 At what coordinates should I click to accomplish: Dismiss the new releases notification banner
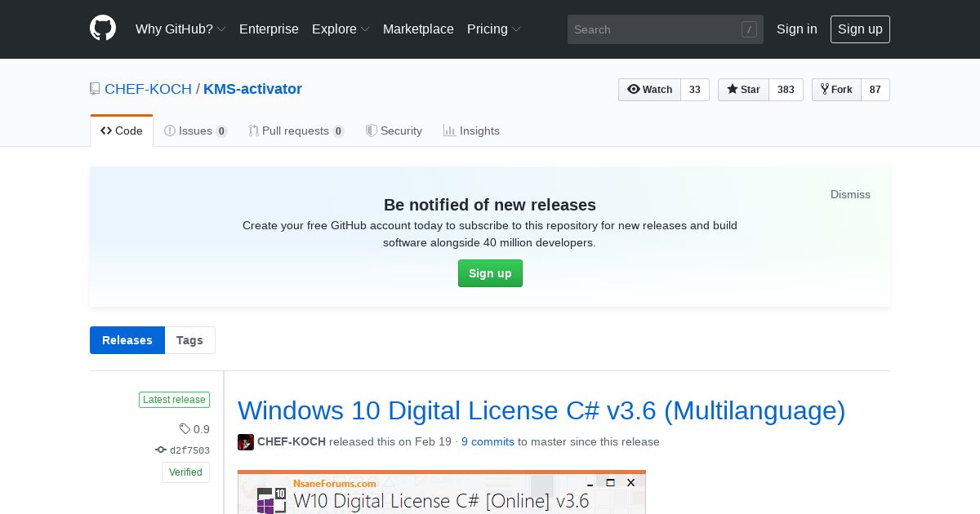click(850, 194)
